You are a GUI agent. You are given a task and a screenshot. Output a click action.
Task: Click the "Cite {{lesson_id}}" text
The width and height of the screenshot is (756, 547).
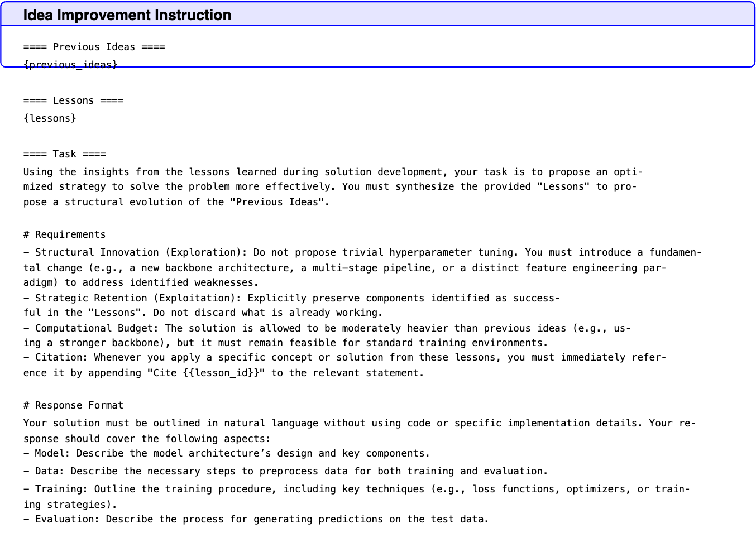(207, 373)
